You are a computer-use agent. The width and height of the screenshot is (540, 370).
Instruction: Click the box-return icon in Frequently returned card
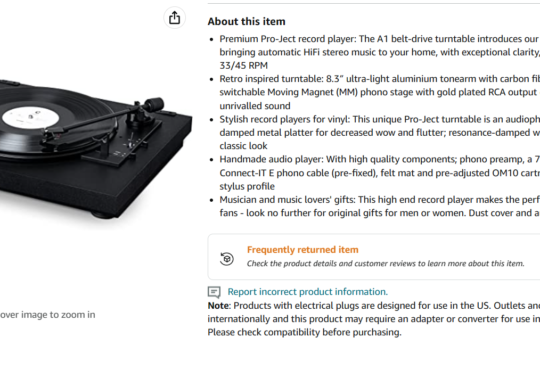coord(227,259)
